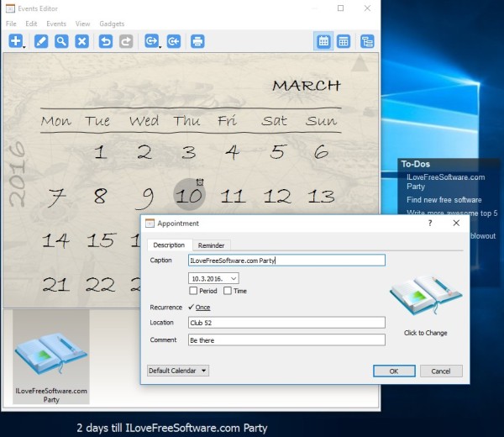Close the Appointment dialog
The image size is (504, 437).
(x=456, y=223)
